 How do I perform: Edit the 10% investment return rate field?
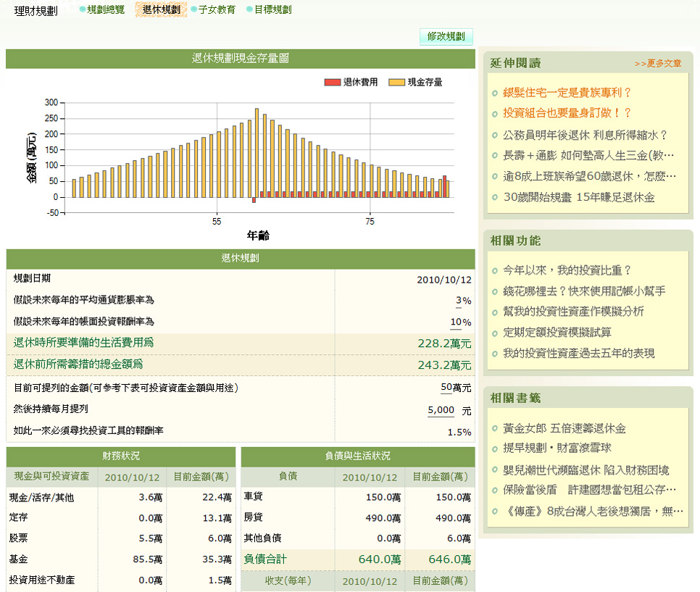[456, 322]
